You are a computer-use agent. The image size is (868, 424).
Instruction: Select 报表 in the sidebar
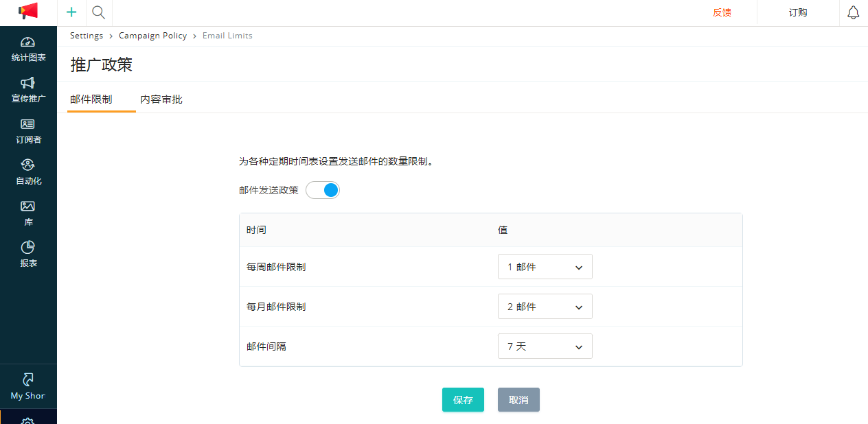[x=28, y=254]
